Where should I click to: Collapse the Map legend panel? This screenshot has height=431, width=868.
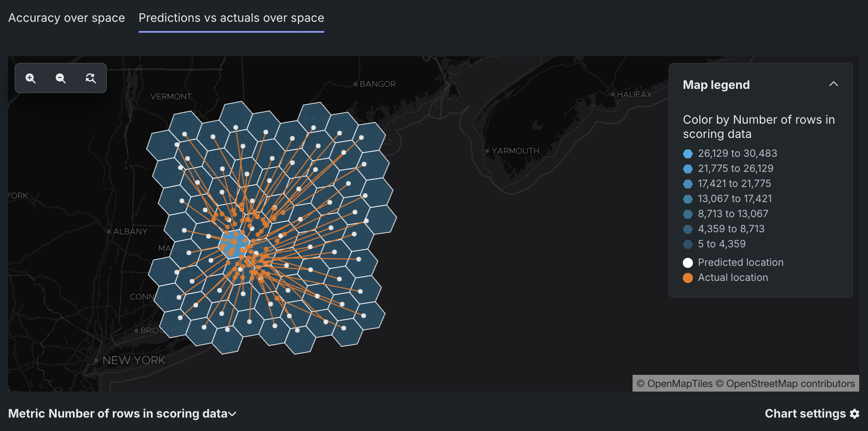833,84
